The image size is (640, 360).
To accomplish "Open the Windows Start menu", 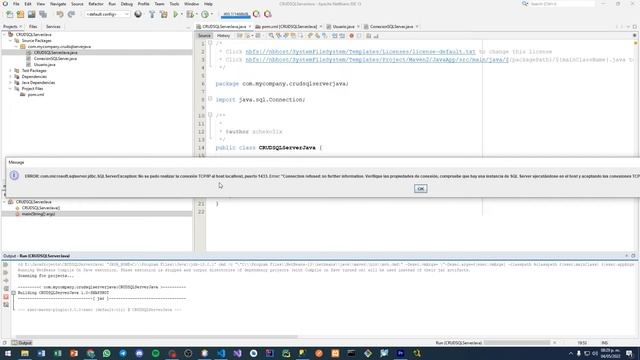I will [x=8, y=353].
